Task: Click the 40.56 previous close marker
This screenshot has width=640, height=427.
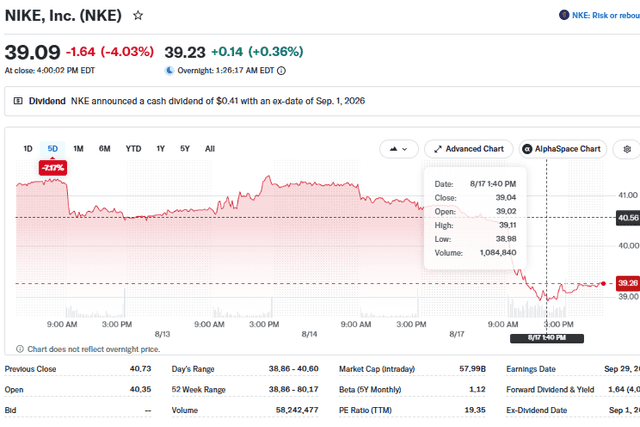Action: pyautogui.click(x=628, y=218)
